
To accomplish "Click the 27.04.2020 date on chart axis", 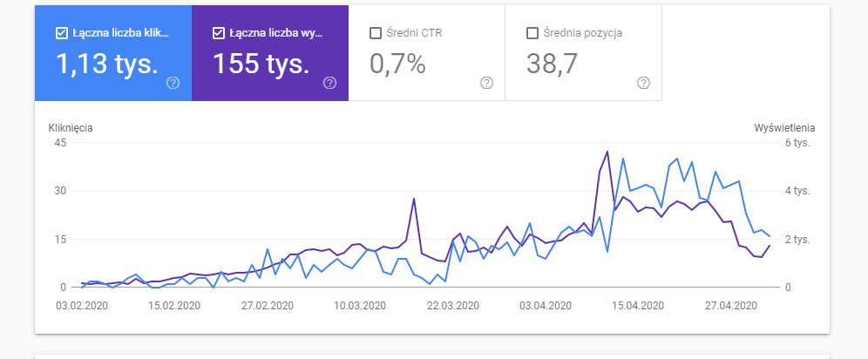I will tap(731, 306).
